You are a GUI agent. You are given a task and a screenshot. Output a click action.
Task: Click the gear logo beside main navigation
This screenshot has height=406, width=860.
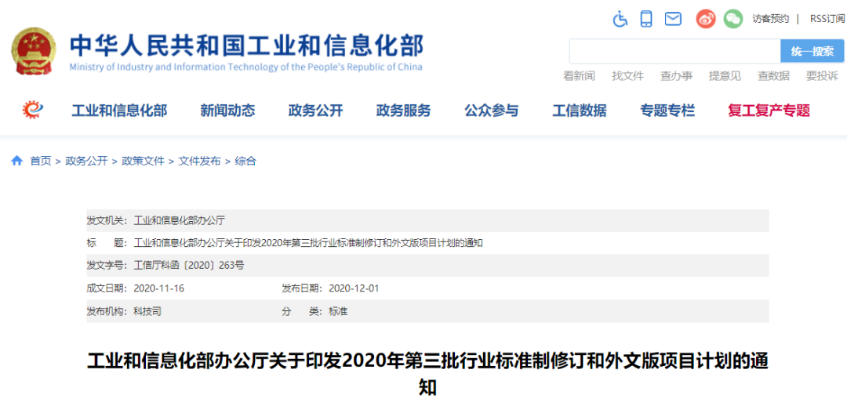pos(33,110)
